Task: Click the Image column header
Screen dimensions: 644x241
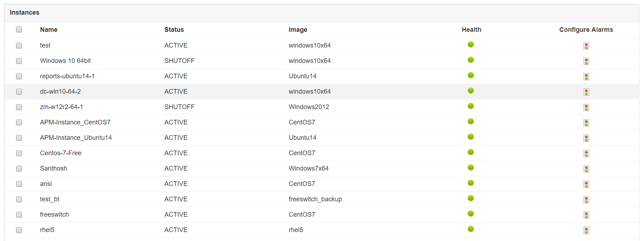Action: (x=298, y=30)
